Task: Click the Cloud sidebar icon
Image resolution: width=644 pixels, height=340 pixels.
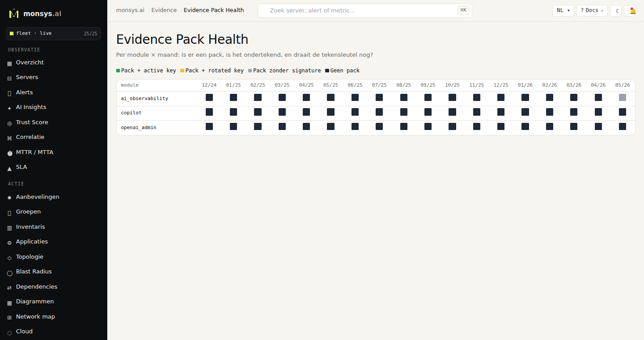Action: 9,332
